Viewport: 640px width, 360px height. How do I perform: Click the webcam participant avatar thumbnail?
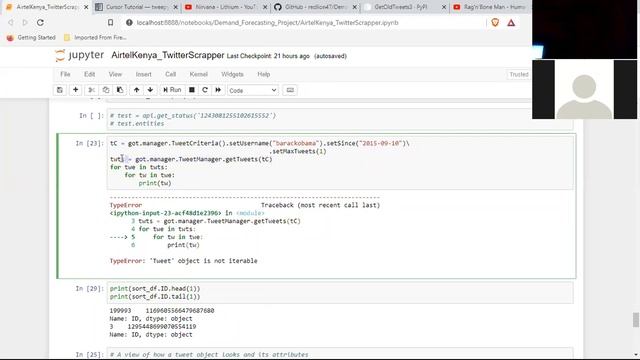[x=584, y=89]
